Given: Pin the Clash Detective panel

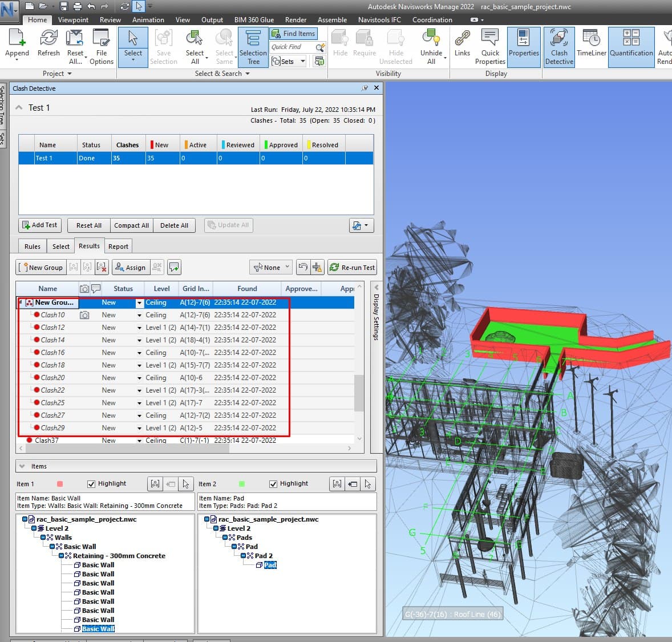Looking at the screenshot, I should coord(365,88).
